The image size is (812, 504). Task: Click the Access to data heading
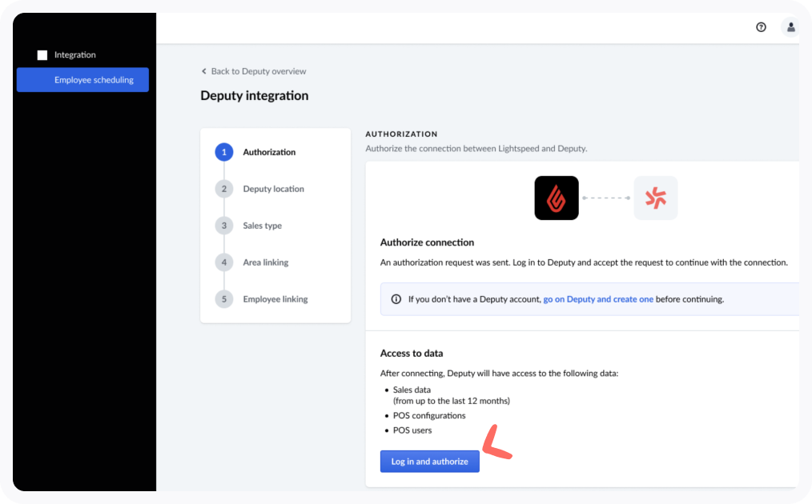point(412,354)
